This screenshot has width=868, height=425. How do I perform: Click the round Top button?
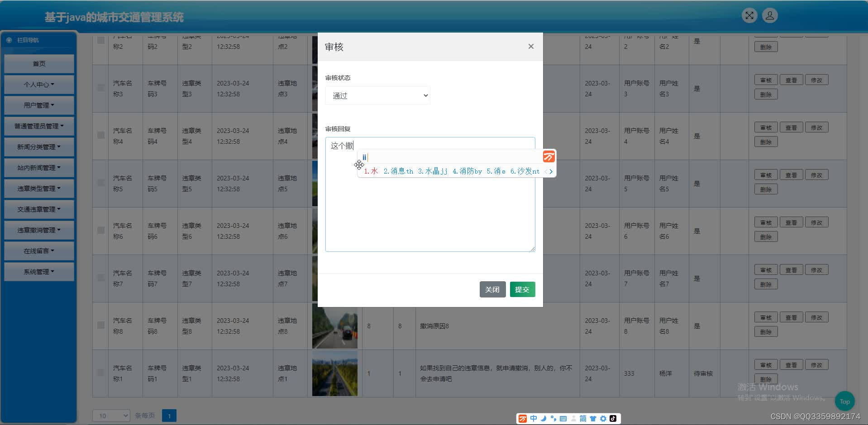pos(844,401)
